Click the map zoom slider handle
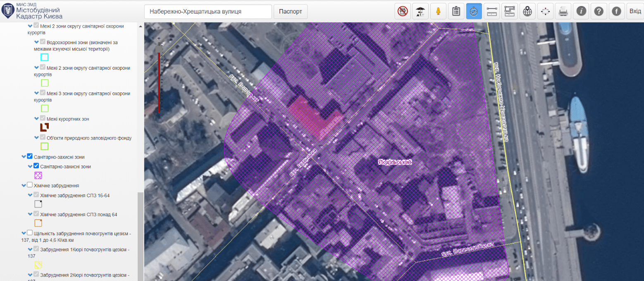The image size is (644, 281). click(x=159, y=50)
